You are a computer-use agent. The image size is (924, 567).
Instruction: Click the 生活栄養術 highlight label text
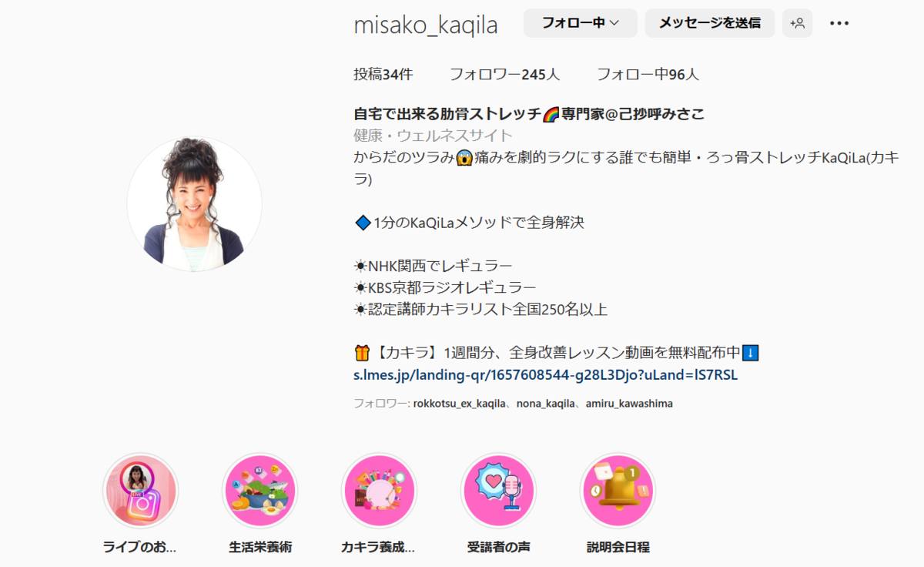click(x=260, y=548)
